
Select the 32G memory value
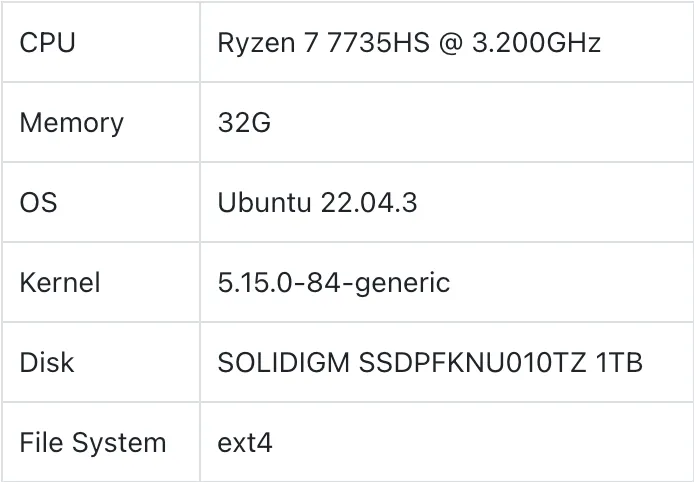pyautogui.click(x=244, y=123)
